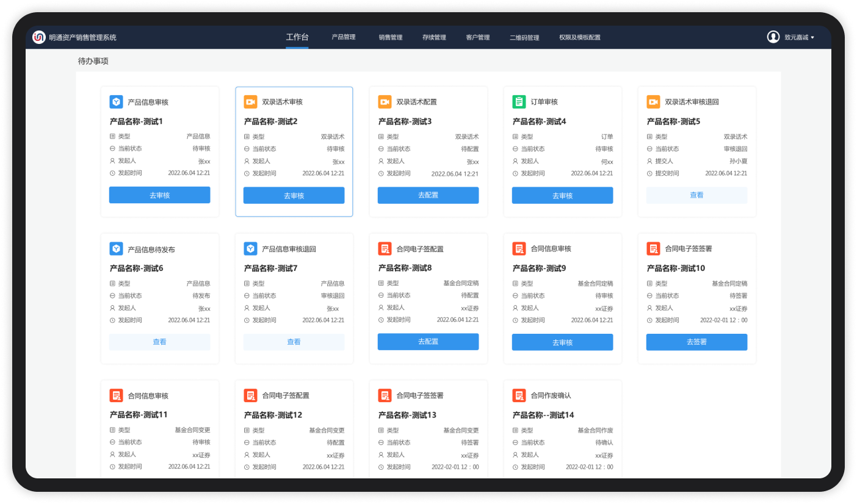Open the 产品管理 menu
857x504 pixels.
point(344,37)
